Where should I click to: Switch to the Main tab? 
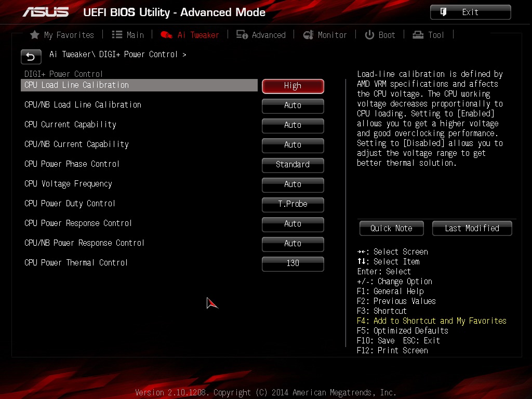[128, 35]
